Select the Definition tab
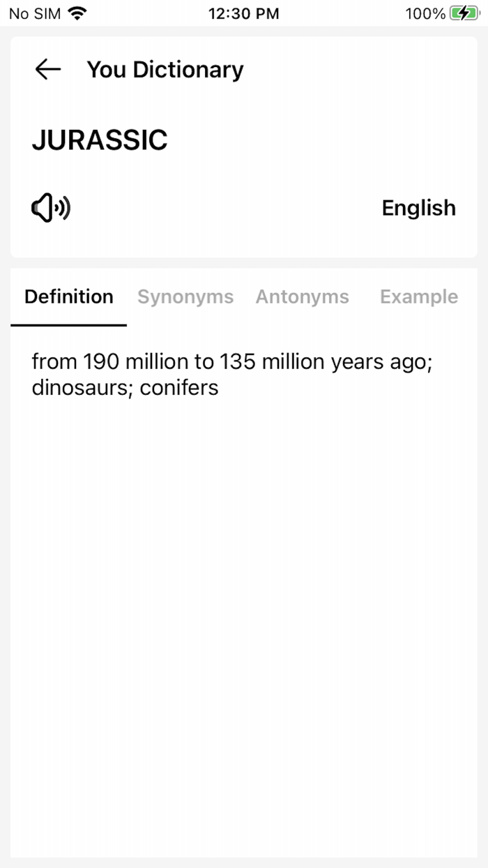The height and width of the screenshot is (868, 488). pyautogui.click(x=68, y=297)
